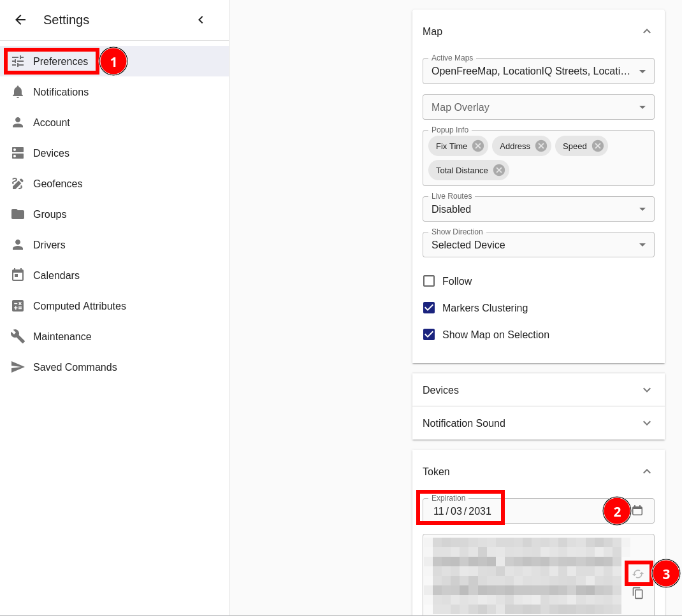Remove the Address chip

click(x=541, y=146)
